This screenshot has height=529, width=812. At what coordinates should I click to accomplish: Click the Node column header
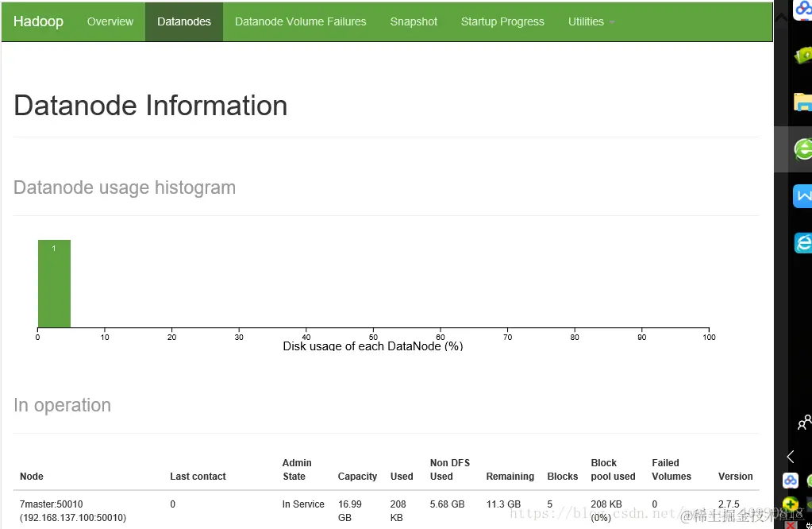click(x=32, y=476)
